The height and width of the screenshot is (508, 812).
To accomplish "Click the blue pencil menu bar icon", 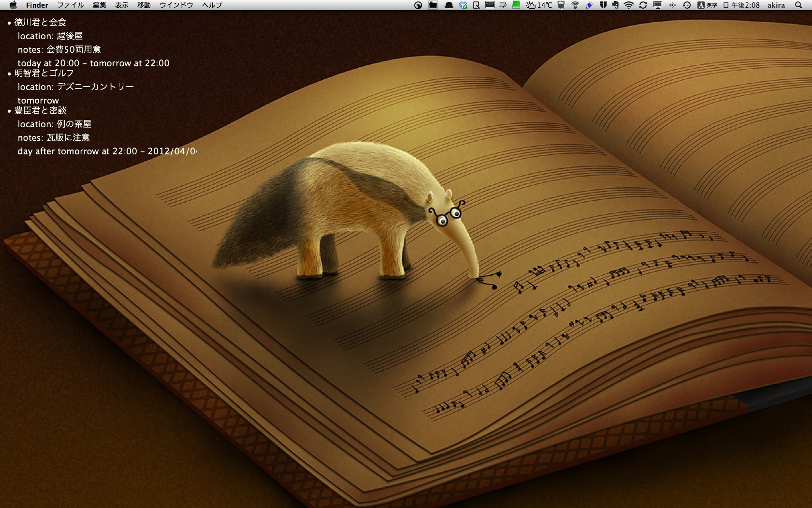I will tap(589, 5).
